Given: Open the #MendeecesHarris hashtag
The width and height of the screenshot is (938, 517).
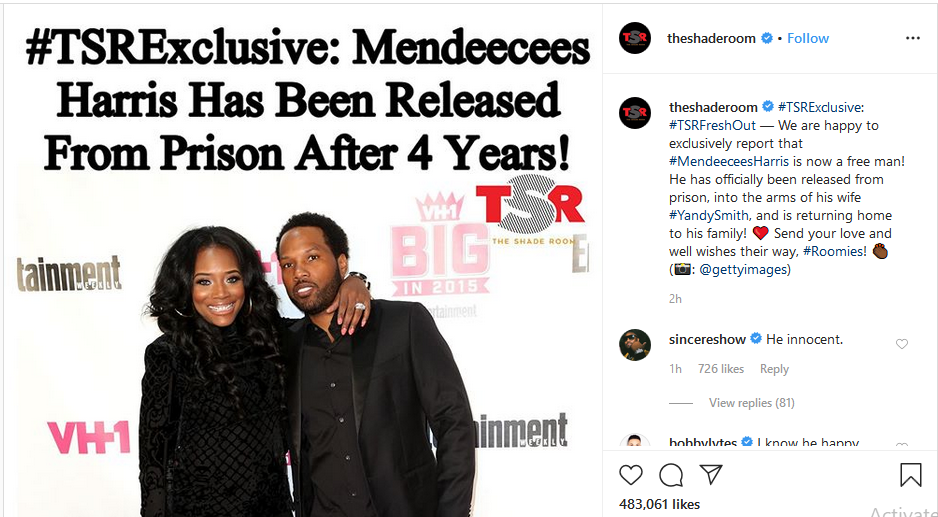Looking at the screenshot, I should pyautogui.click(x=729, y=162).
